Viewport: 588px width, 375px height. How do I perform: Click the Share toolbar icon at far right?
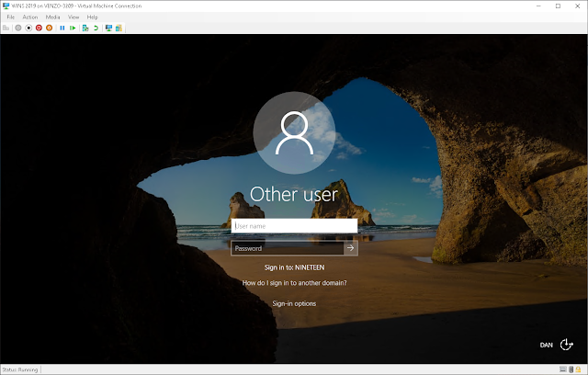[x=119, y=28]
